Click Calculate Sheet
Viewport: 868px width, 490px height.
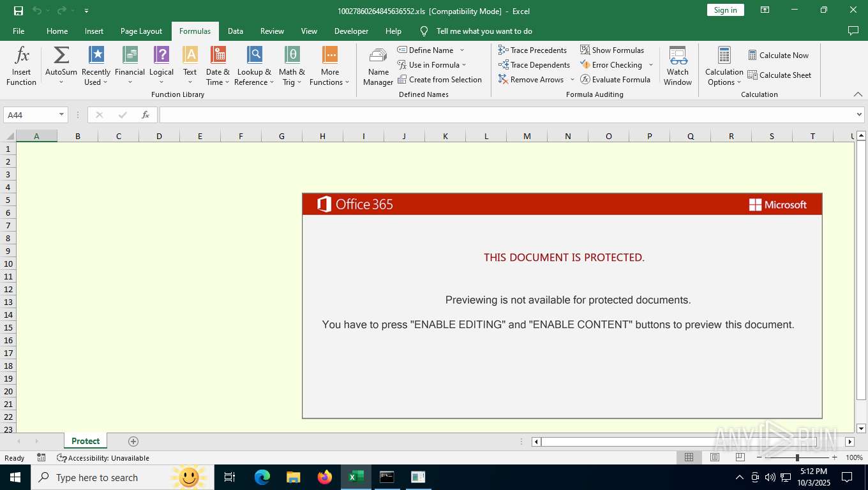point(779,75)
